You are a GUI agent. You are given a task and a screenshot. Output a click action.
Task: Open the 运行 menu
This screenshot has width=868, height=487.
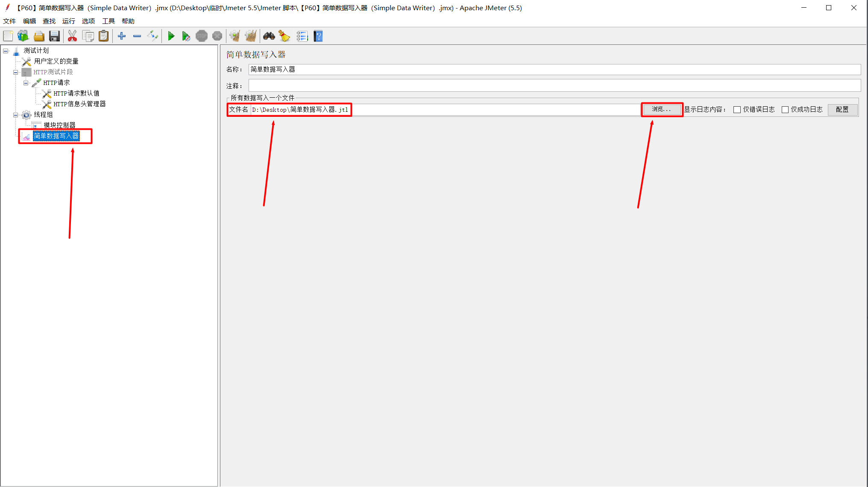point(68,21)
